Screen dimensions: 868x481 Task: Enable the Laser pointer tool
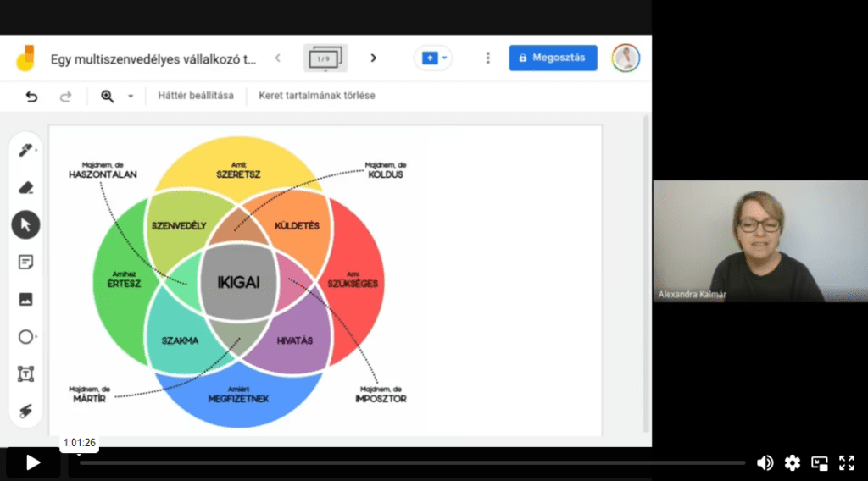25,412
